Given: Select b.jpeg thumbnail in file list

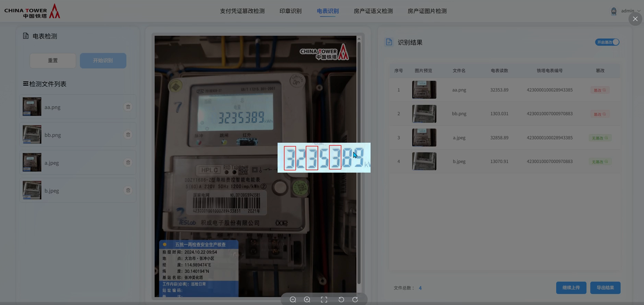Looking at the screenshot, I should tap(32, 190).
